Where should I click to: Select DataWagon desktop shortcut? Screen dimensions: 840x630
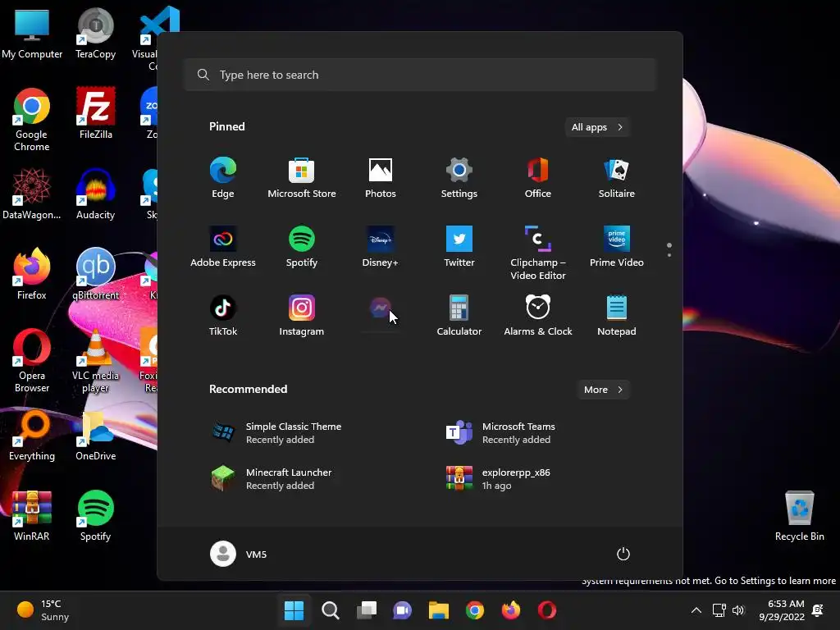pos(32,194)
